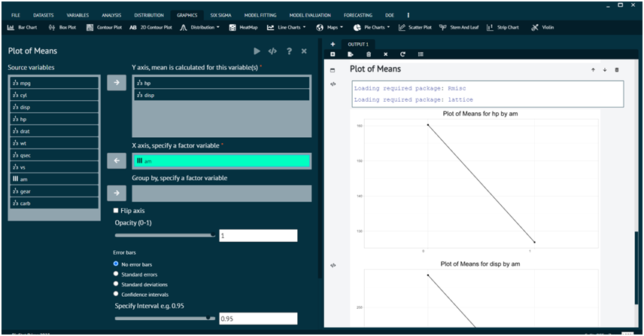Image resolution: width=644 pixels, height=336 pixels.
Task: Remove am from X axis with arrow
Action: coord(117,160)
